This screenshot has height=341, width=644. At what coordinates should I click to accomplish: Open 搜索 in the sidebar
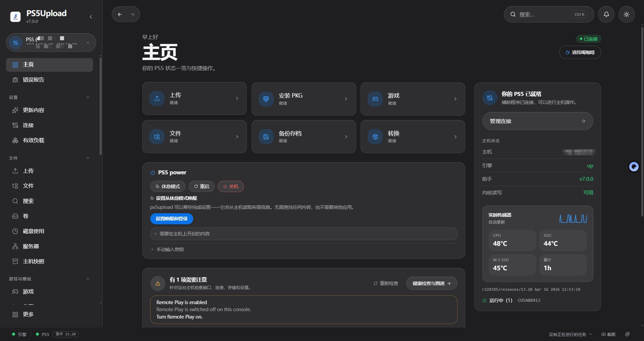coord(49,201)
